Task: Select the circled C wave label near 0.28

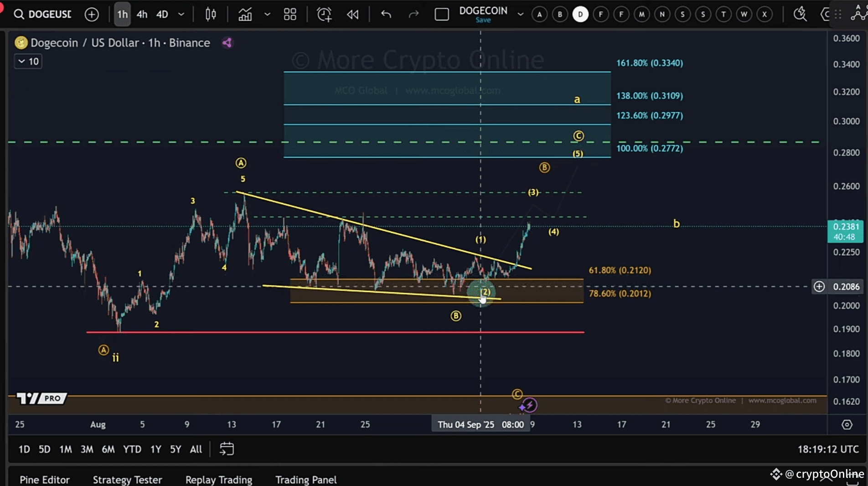Action: pyautogui.click(x=579, y=136)
